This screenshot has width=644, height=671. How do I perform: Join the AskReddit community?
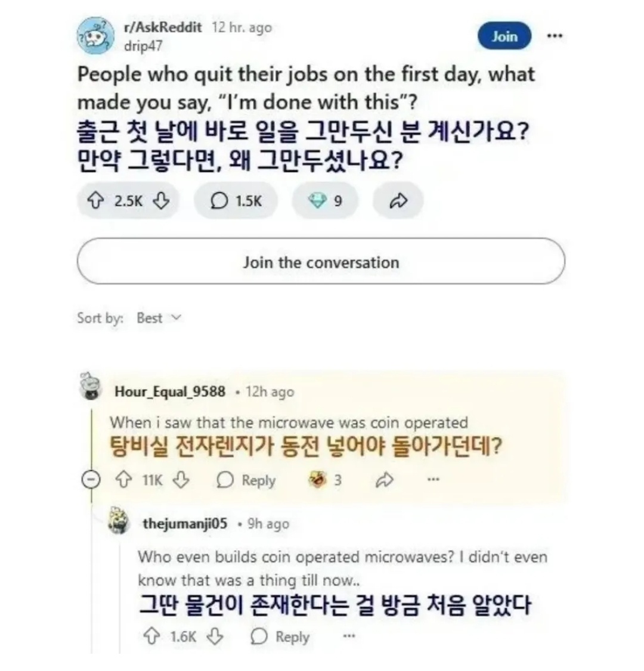point(504,36)
